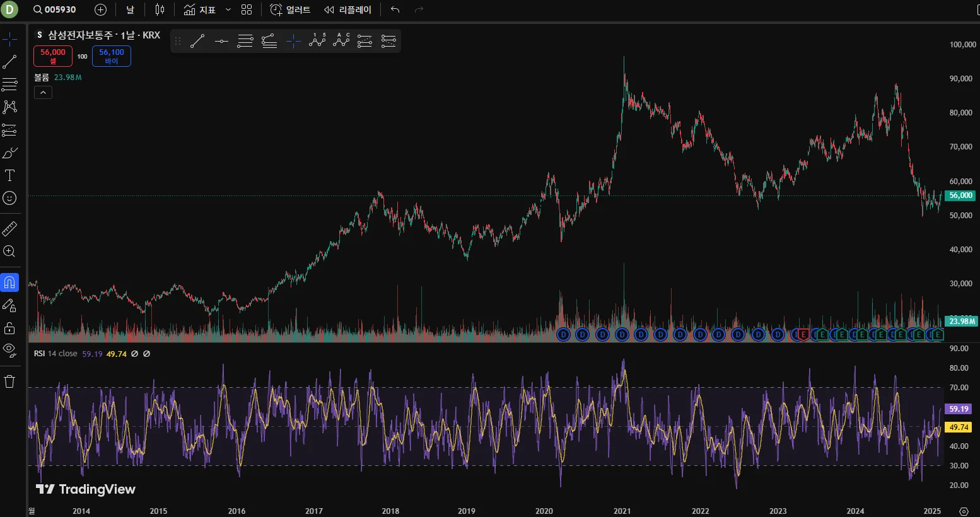The image size is (980, 517).
Task: Pick the cross line tool in floating toolbar
Action: click(x=293, y=42)
